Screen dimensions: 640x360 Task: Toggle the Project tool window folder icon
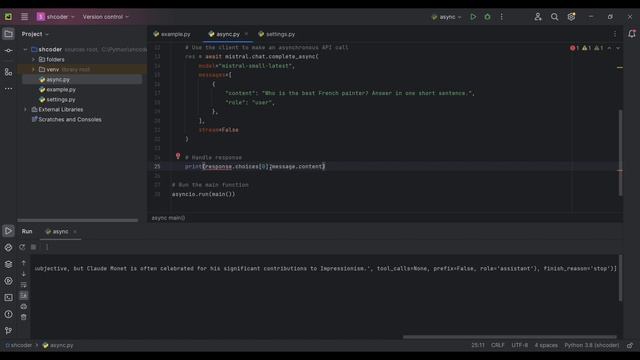[8, 34]
